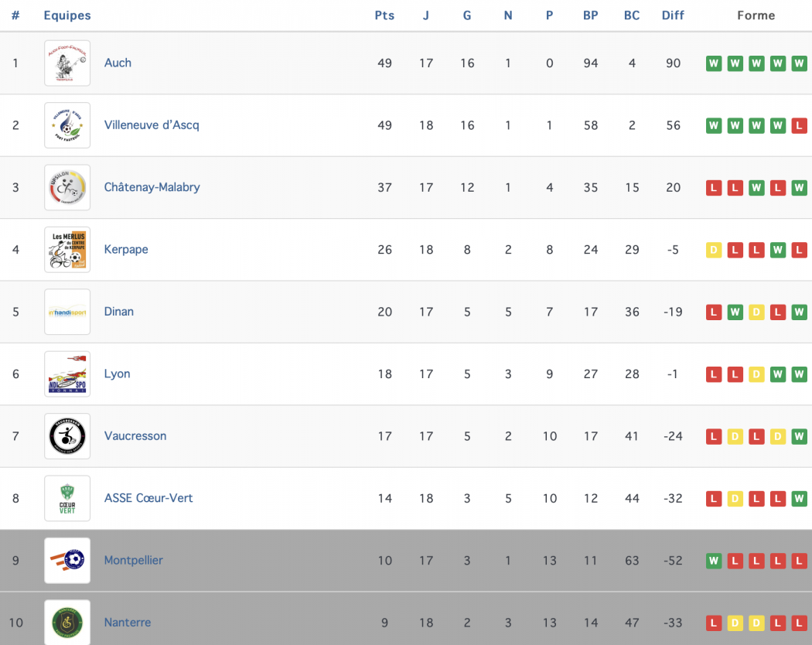
Task: Click the Auch team logo
Action: click(67, 63)
